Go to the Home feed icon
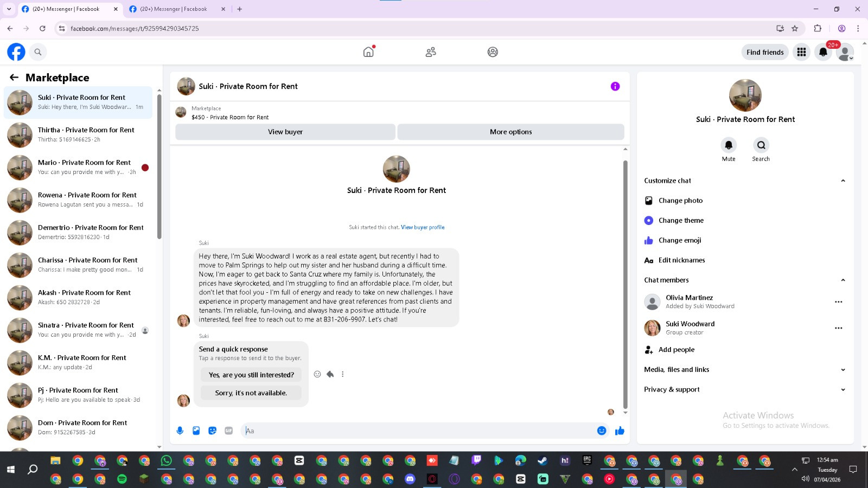The height and width of the screenshot is (488, 868). point(369,52)
